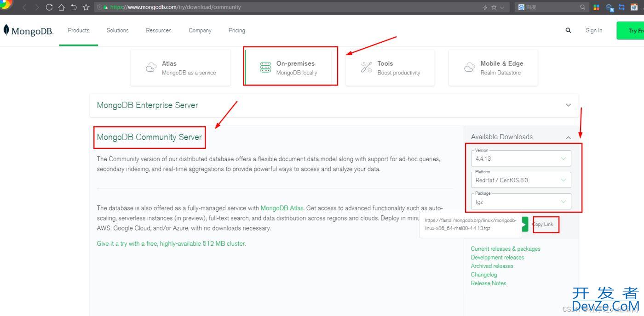Viewport: 644px width, 316px height.
Task: Open the Changelog link
Action: pyautogui.click(x=484, y=275)
